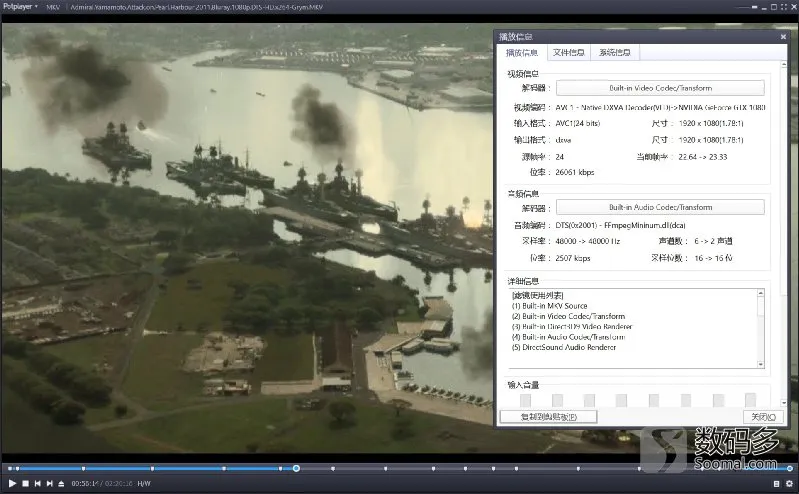Viewport: 799px width, 494px height.
Task: Click the file name in title bar
Action: point(196,7)
